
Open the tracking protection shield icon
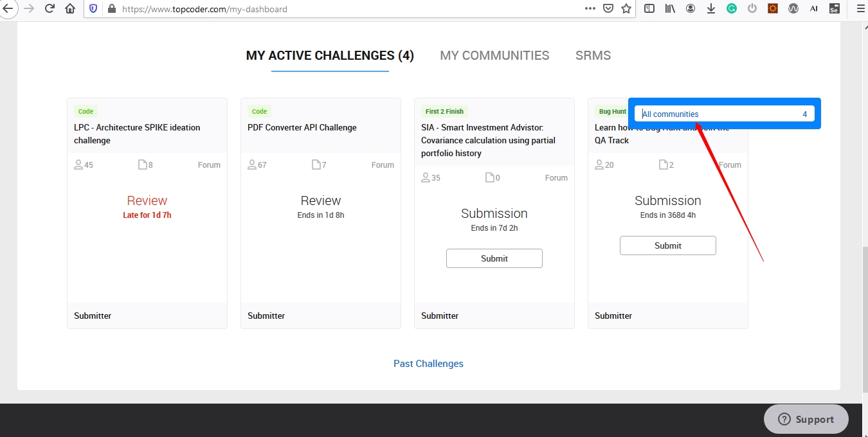[93, 9]
